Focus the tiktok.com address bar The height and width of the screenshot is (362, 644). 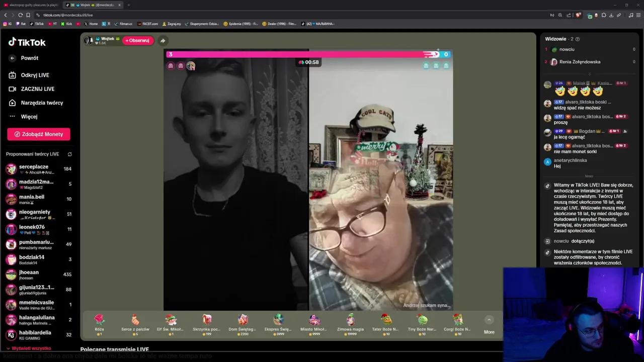pos(292,15)
